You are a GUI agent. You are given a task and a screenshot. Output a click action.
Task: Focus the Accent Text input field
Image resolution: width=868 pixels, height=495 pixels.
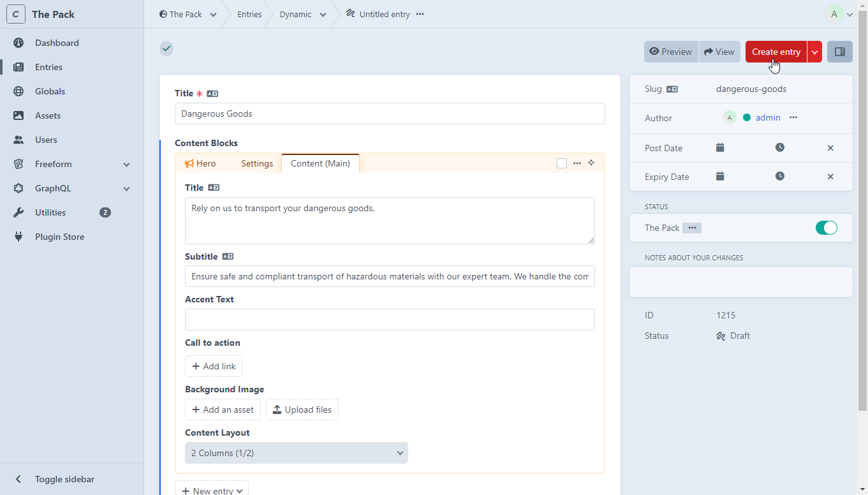click(x=390, y=320)
